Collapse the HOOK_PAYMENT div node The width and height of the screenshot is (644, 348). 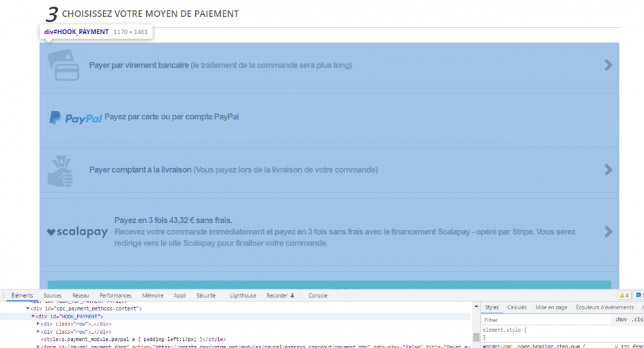33,316
